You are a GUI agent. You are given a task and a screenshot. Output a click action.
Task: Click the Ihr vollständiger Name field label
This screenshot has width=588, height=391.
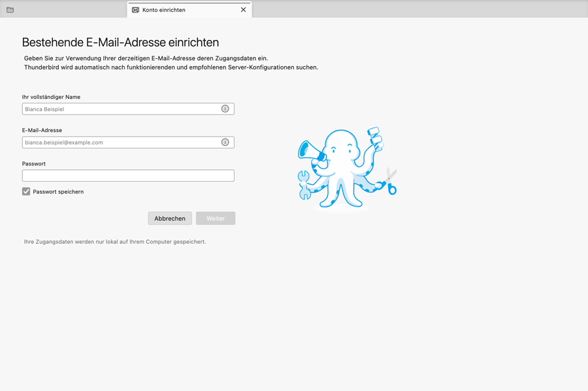(51, 97)
